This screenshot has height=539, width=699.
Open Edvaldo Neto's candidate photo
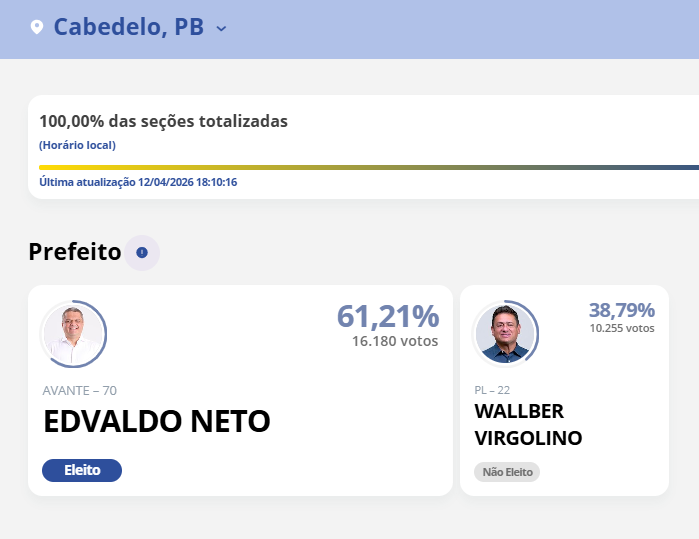tap(73, 334)
